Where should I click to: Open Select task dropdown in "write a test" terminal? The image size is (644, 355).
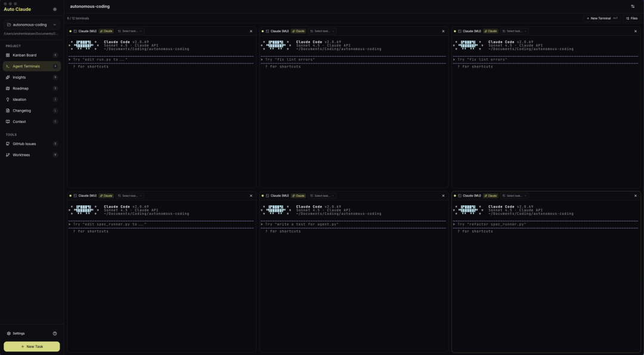click(x=322, y=196)
